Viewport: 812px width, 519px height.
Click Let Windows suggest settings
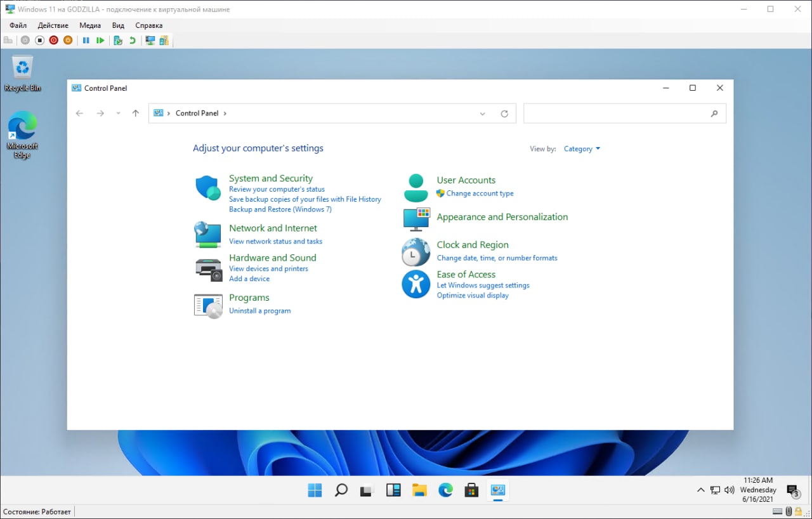point(483,286)
